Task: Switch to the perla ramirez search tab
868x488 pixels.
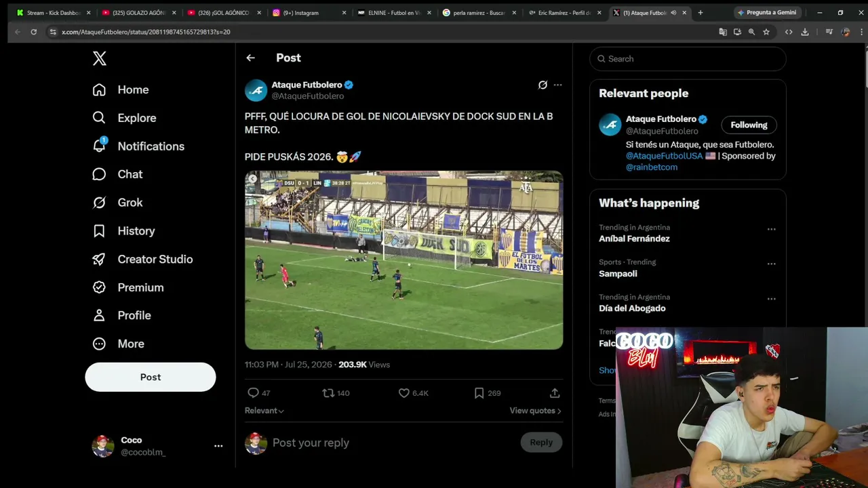Action: (479, 12)
